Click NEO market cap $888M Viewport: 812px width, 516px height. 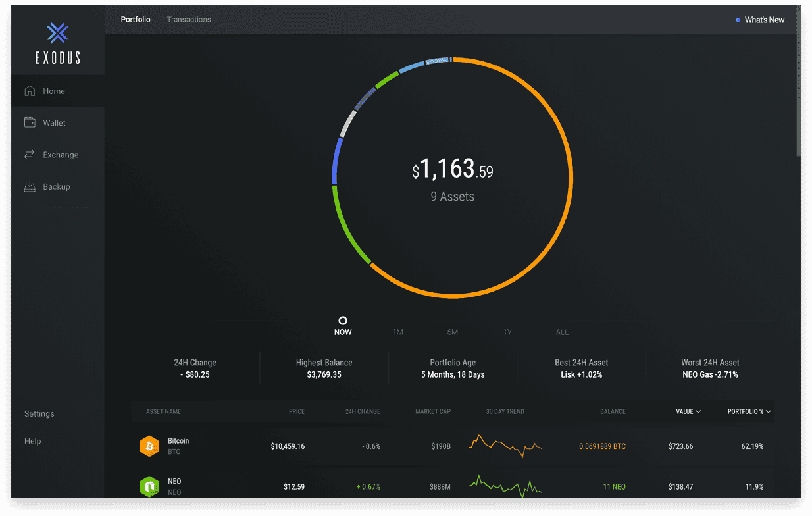point(440,487)
